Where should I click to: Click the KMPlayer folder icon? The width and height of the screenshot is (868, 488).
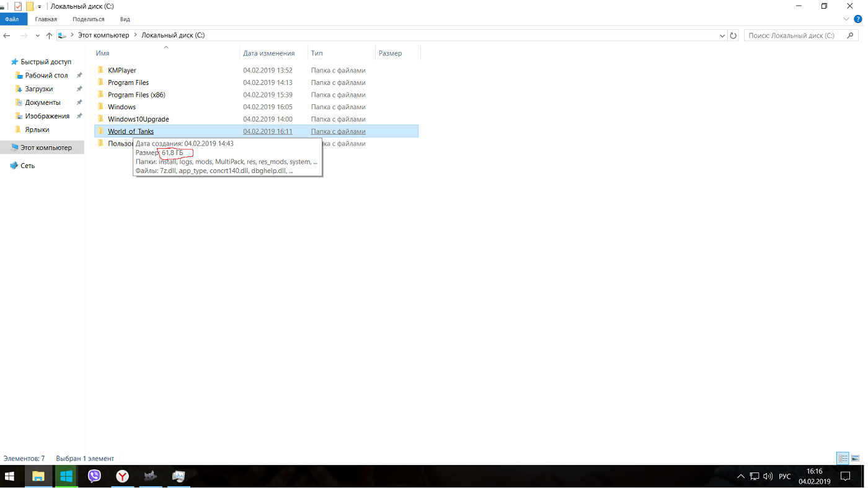point(101,70)
